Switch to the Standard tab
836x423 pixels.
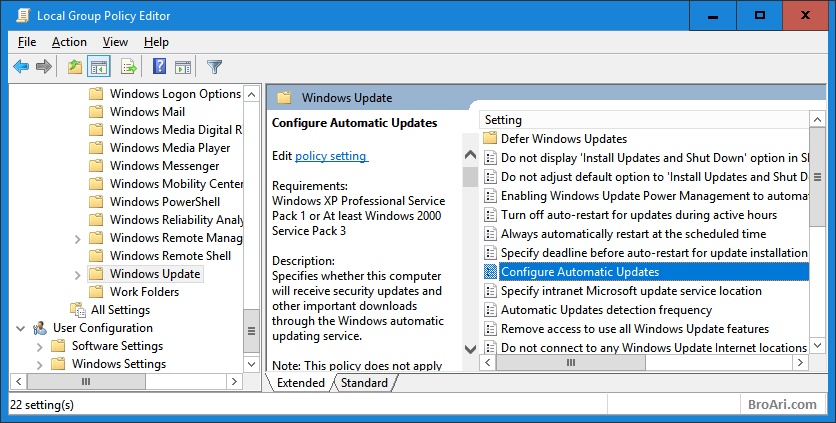pyautogui.click(x=365, y=382)
